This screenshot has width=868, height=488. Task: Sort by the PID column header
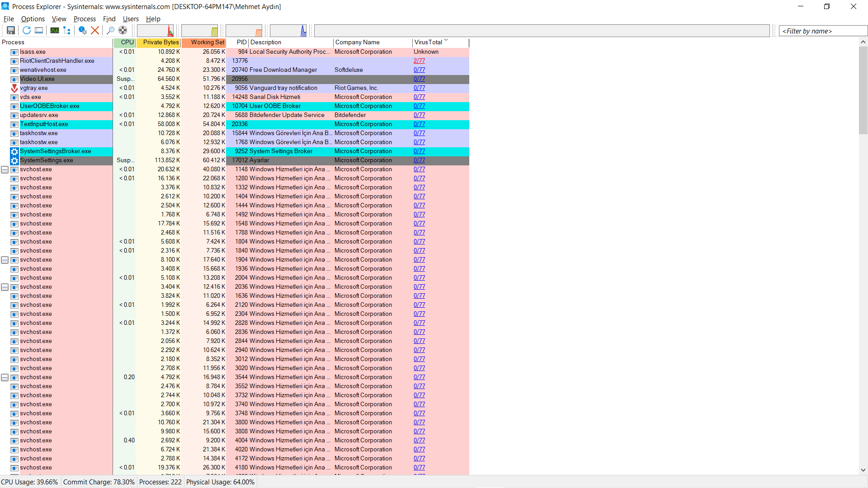(237, 42)
